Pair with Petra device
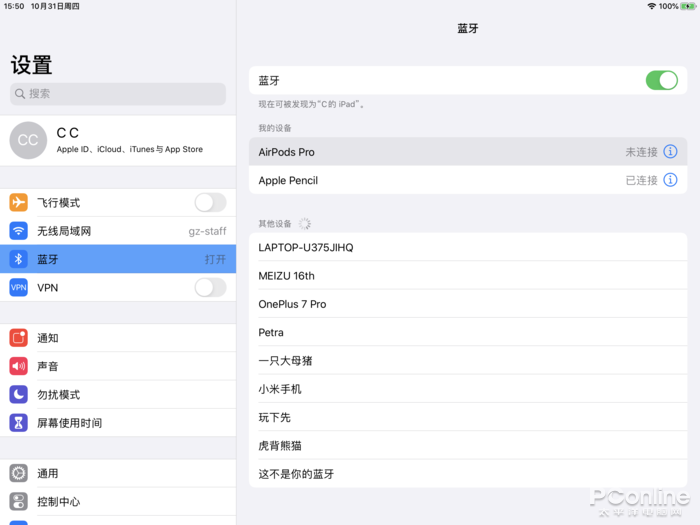Image resolution: width=700 pixels, height=525 pixels. (468, 332)
